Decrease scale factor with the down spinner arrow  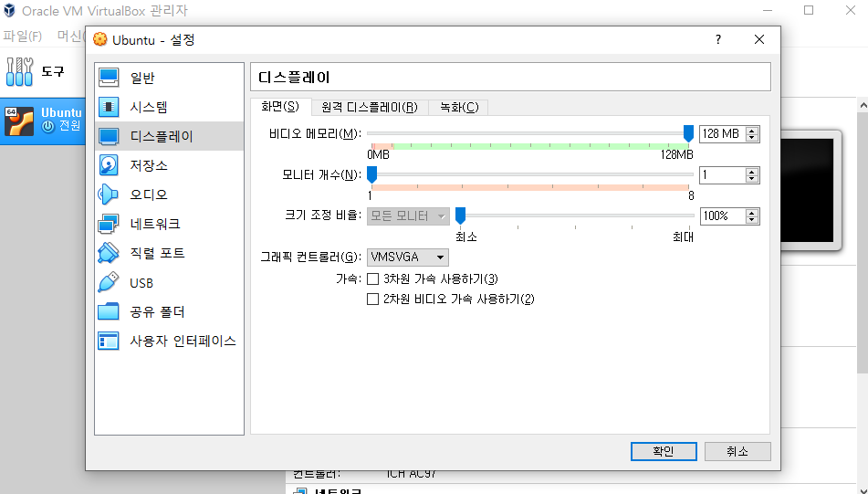point(752,219)
